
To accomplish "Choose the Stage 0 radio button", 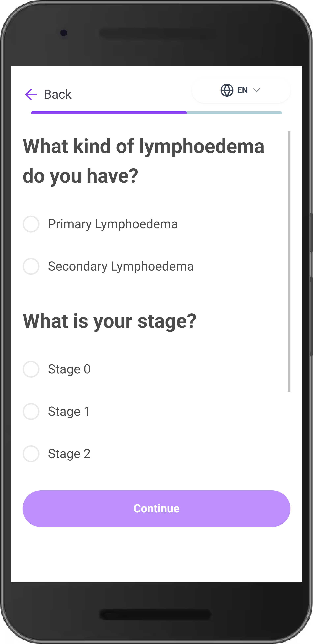I will coord(31,369).
